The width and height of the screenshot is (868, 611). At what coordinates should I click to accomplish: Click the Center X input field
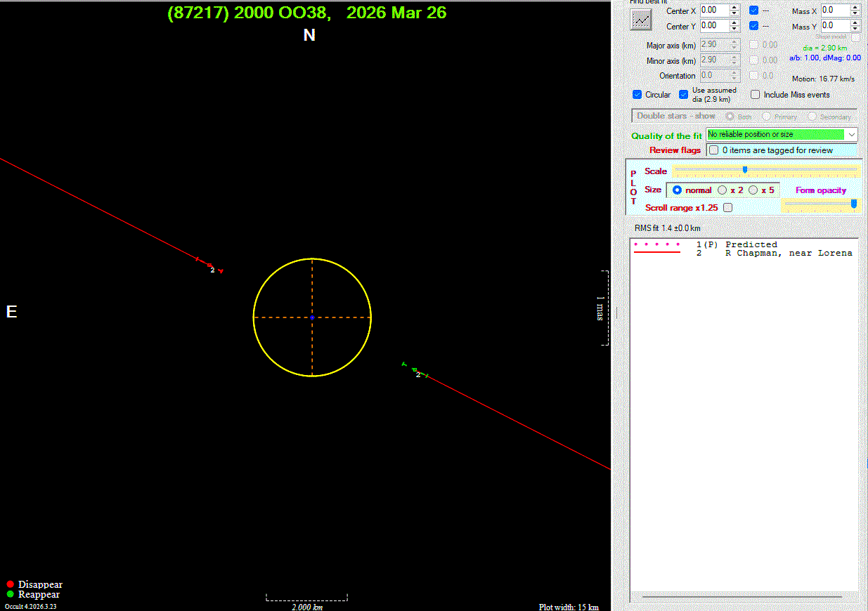713,11
